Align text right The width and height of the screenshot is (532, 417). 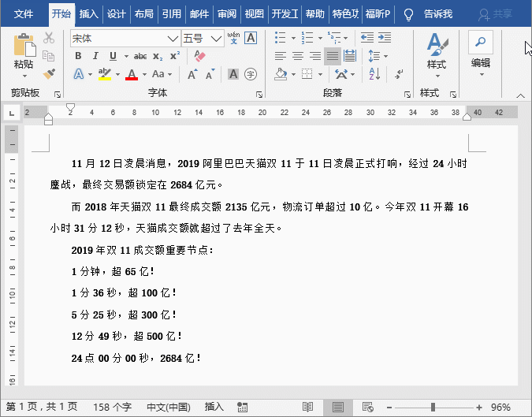314,56
